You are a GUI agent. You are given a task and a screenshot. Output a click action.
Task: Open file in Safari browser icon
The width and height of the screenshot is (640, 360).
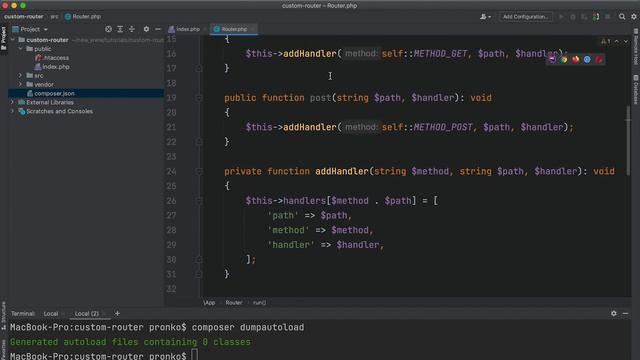[x=587, y=59]
